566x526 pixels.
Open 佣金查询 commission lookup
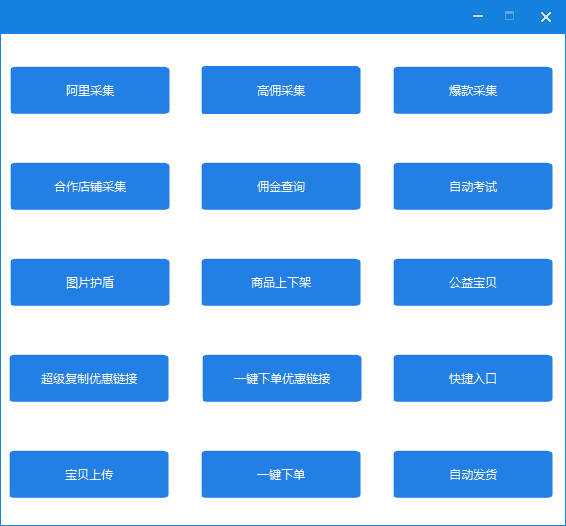pyautogui.click(x=281, y=186)
